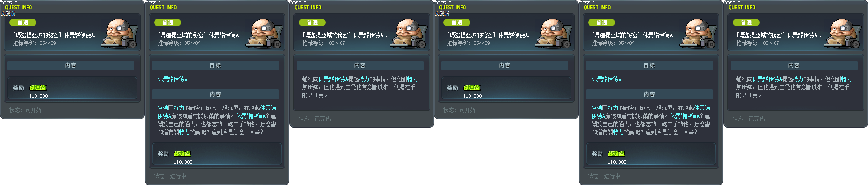This screenshot has height=185, width=868.
Task: Select the 普通 badge in the first 3355-1 panel
Action: tap(167, 22)
